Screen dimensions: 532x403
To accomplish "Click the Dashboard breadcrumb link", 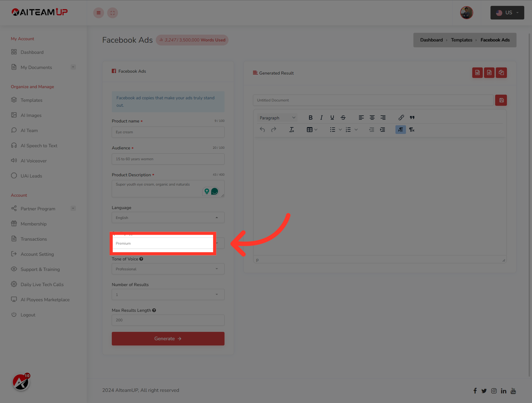I will click(431, 40).
